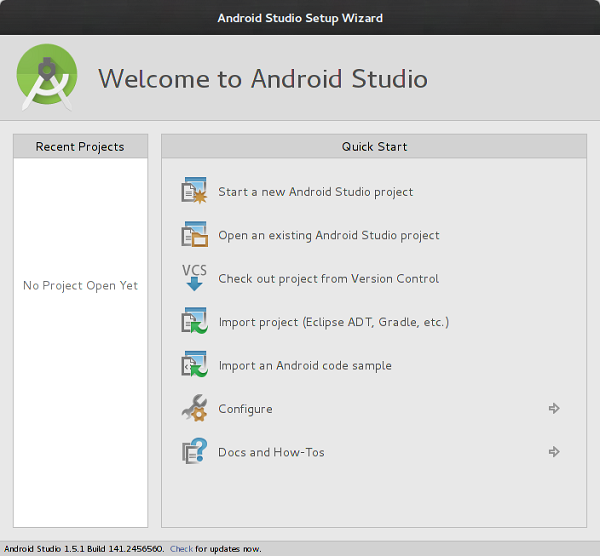Click the new Android Studio project icon
The height and width of the screenshot is (556, 600).
(x=194, y=190)
